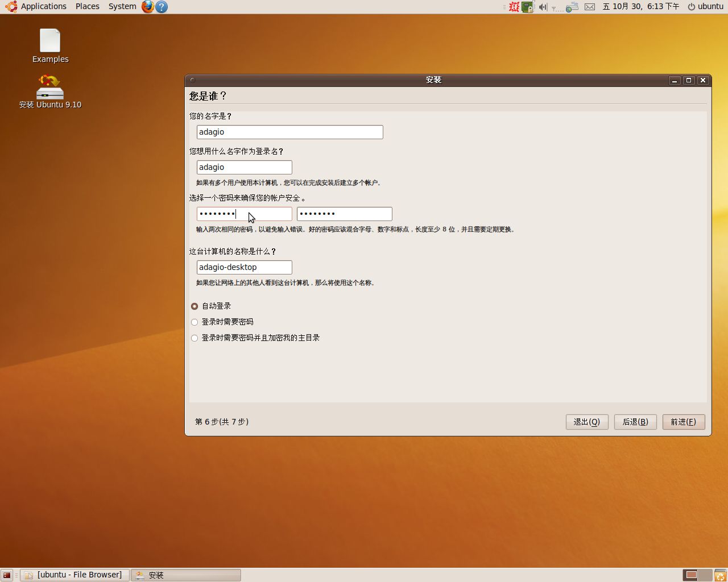728x582 pixels.
Task: Switch to ubuntu - File Browser taskbar item
Action: pos(75,575)
